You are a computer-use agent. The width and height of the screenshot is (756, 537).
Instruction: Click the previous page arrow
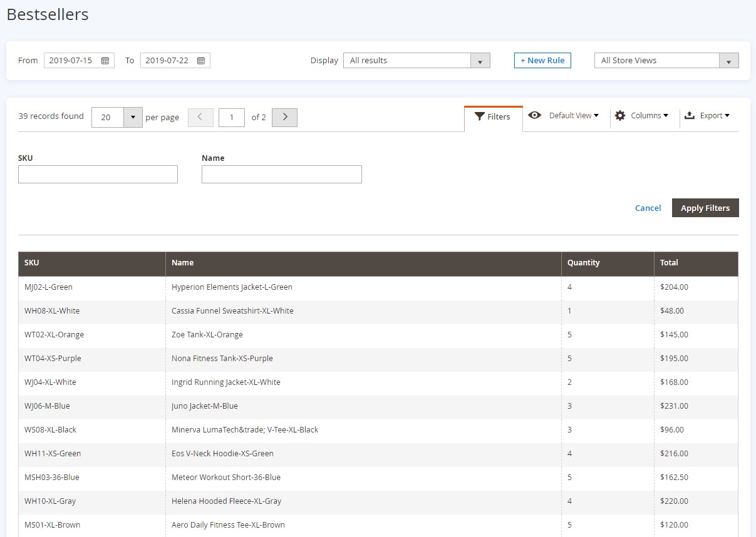200,117
